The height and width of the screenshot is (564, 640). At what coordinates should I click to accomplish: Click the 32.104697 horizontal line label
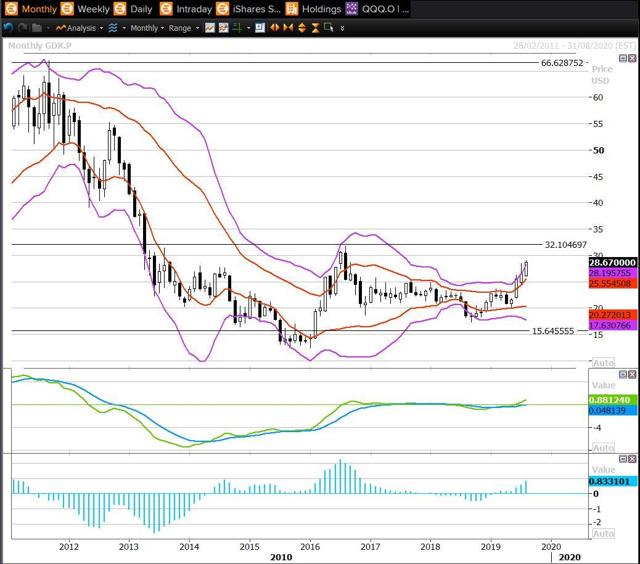pyautogui.click(x=566, y=244)
